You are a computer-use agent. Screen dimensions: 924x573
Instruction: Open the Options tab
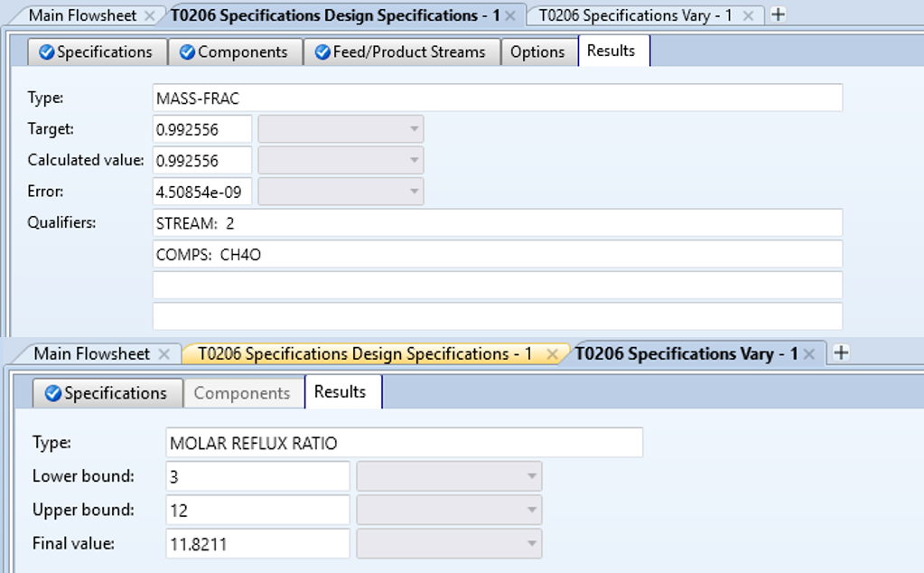coord(537,52)
